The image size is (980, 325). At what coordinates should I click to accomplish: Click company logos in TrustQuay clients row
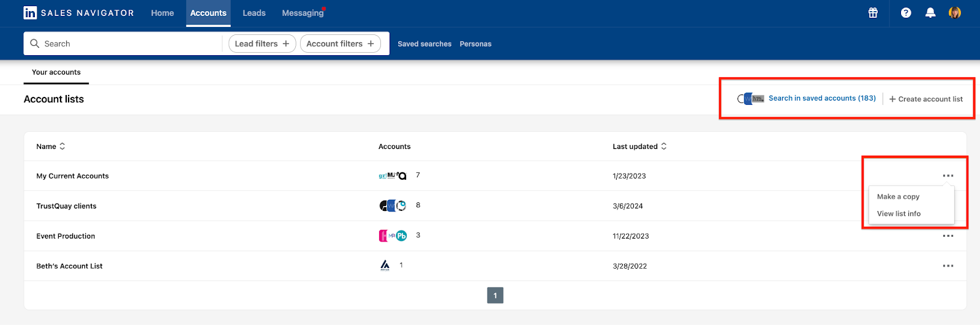[x=393, y=206]
